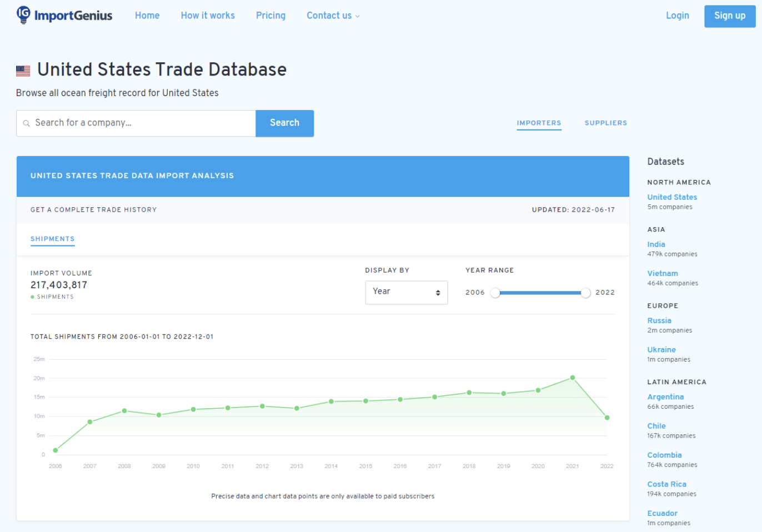Click the '2015' x-axis label
The width and height of the screenshot is (762, 532).
[365, 466]
